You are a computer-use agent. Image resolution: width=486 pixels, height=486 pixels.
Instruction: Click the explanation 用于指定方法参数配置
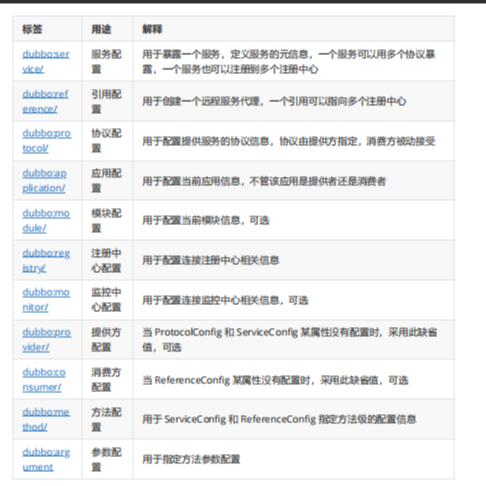[191, 459]
